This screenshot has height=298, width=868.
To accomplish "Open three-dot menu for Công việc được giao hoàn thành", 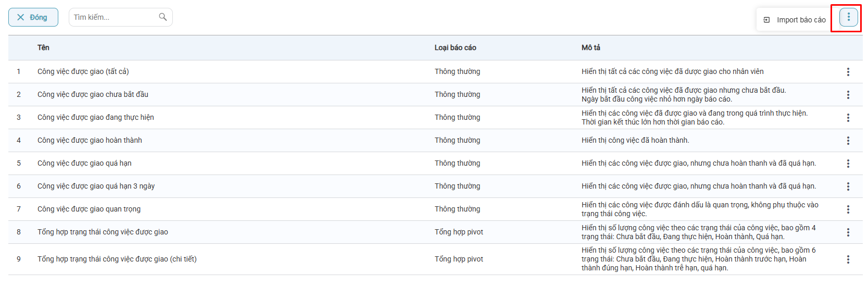I will coord(848,141).
